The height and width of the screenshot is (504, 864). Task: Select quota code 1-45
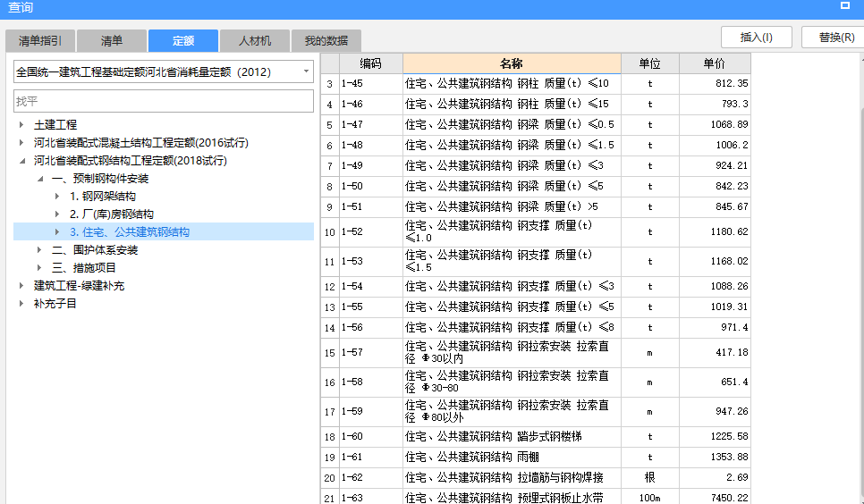(x=371, y=84)
